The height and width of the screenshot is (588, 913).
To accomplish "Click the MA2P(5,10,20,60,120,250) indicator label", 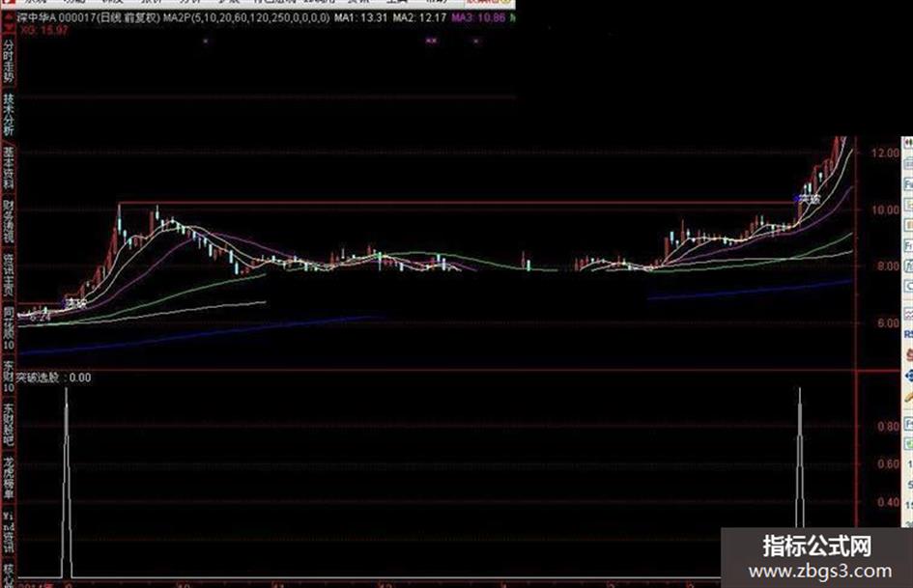I will pos(246,18).
